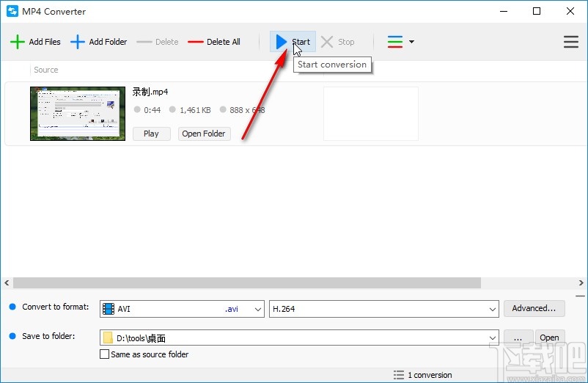
Task: Click the 1 conversion status entry
Action: pyautogui.click(x=422, y=375)
